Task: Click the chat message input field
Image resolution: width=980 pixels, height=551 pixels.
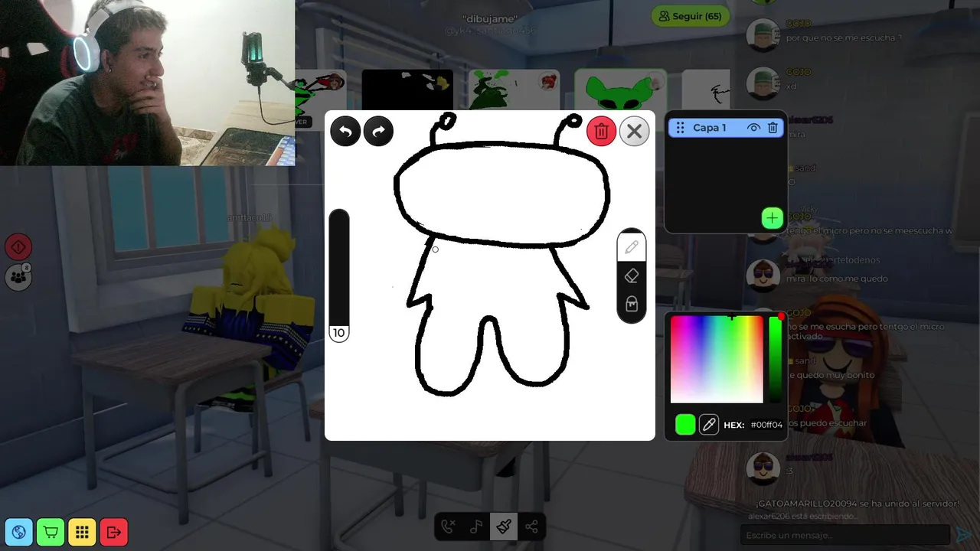Action: pyautogui.click(x=845, y=536)
